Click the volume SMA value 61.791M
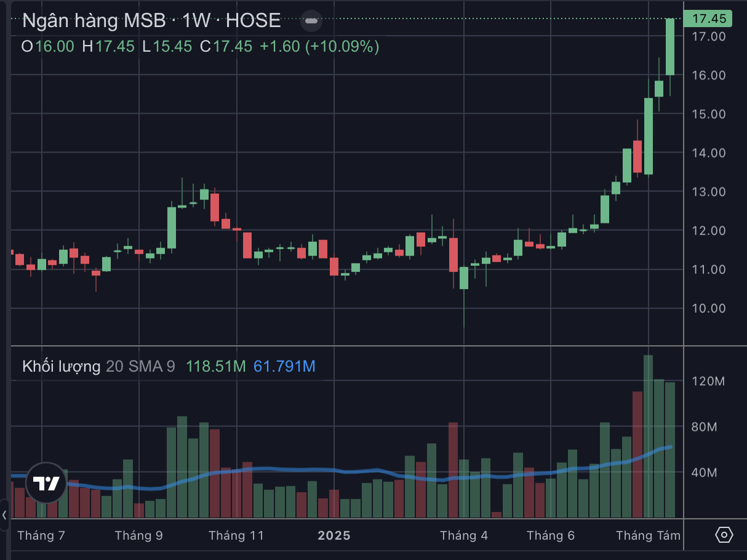Screen dimensions: 747x560 (284, 367)
